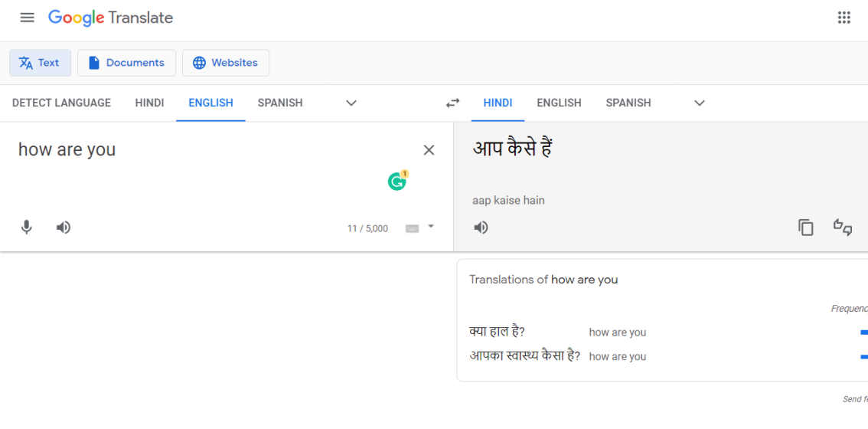Rate this translation with thumbs
This screenshot has height=429, width=868.
coord(843,228)
